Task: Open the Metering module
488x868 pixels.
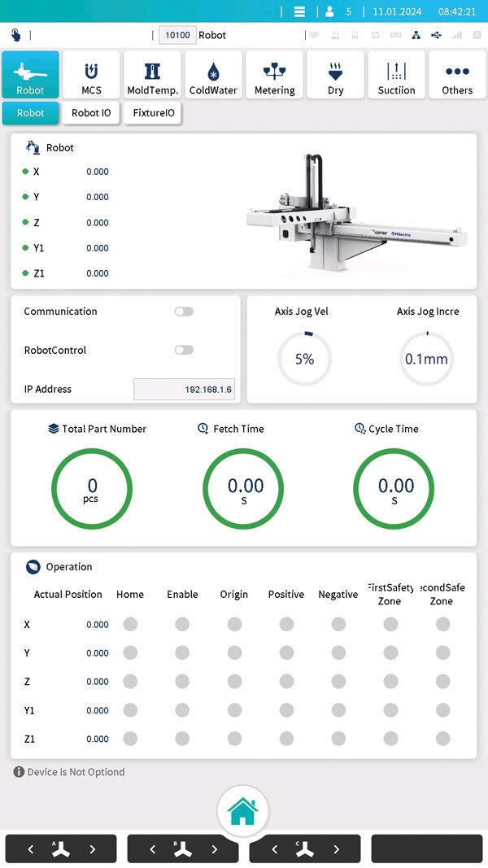Action: [x=274, y=76]
